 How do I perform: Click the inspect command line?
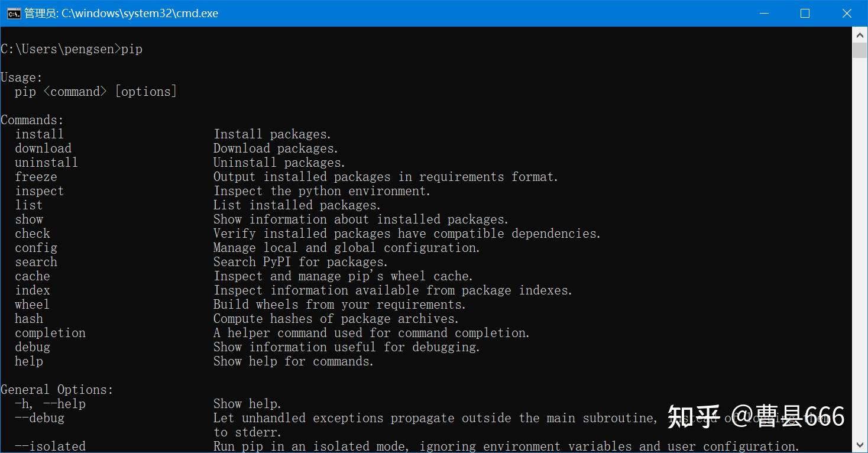tap(39, 190)
